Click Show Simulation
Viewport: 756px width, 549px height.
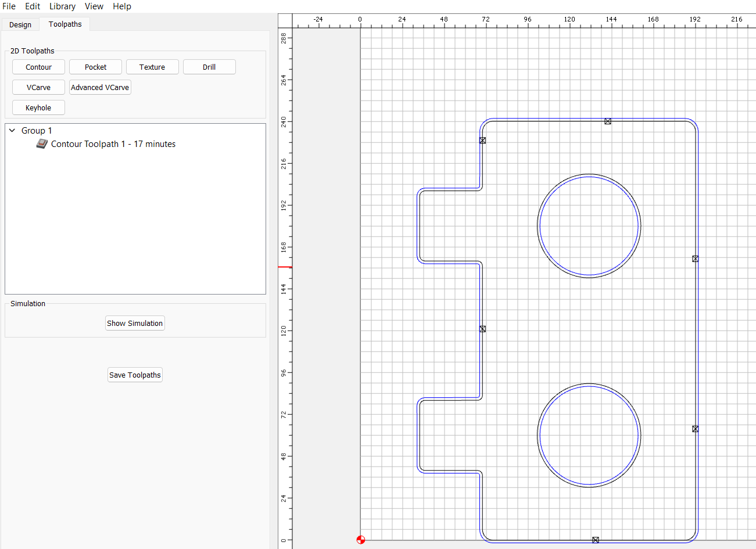click(x=135, y=323)
